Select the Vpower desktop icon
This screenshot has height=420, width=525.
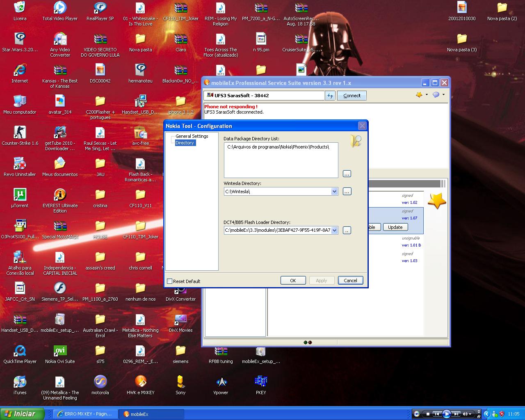click(221, 386)
